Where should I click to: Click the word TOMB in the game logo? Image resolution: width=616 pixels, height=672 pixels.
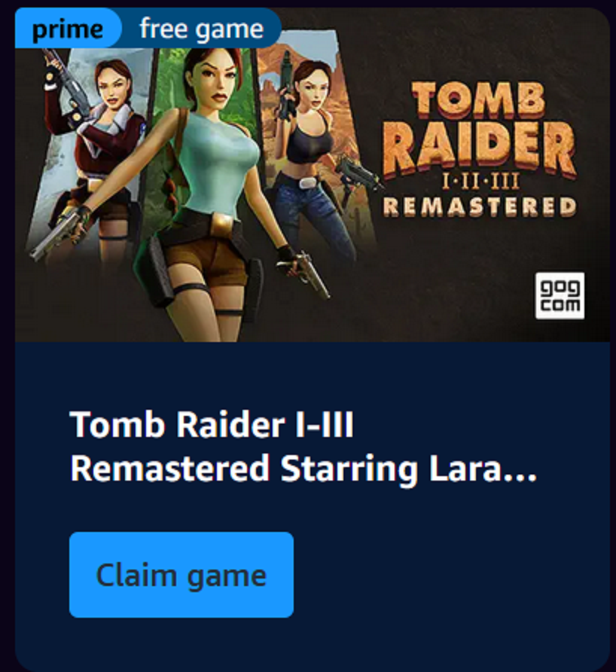coord(478,99)
